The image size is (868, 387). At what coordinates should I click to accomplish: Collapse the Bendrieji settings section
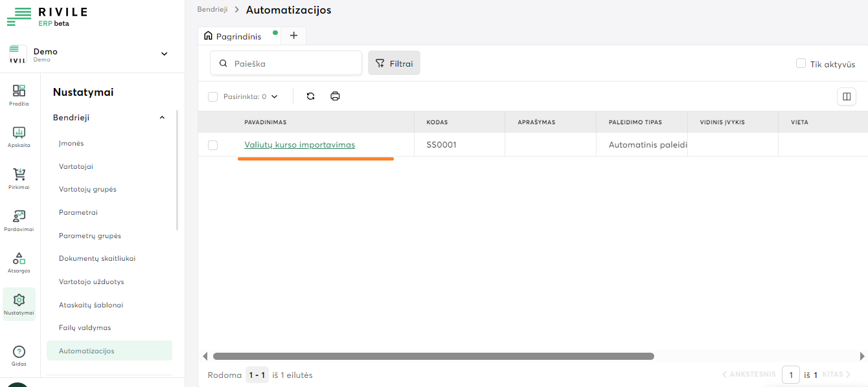pos(162,118)
